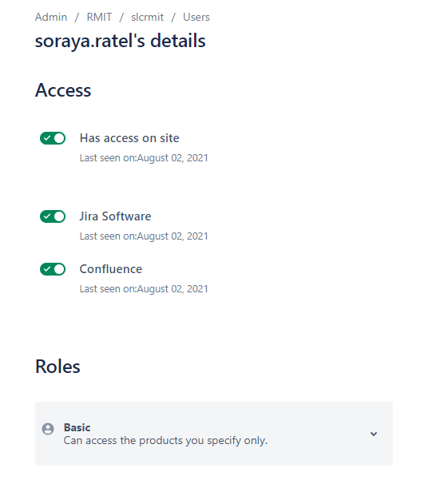
Task: Click the last seen date under 'Has access on site'
Action: pos(144,157)
